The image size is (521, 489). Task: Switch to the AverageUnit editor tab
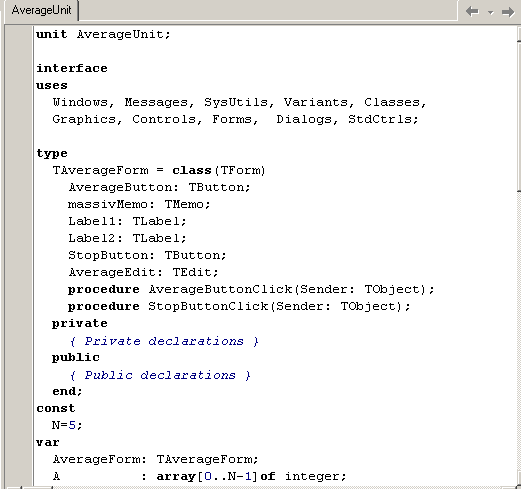[x=41, y=10]
